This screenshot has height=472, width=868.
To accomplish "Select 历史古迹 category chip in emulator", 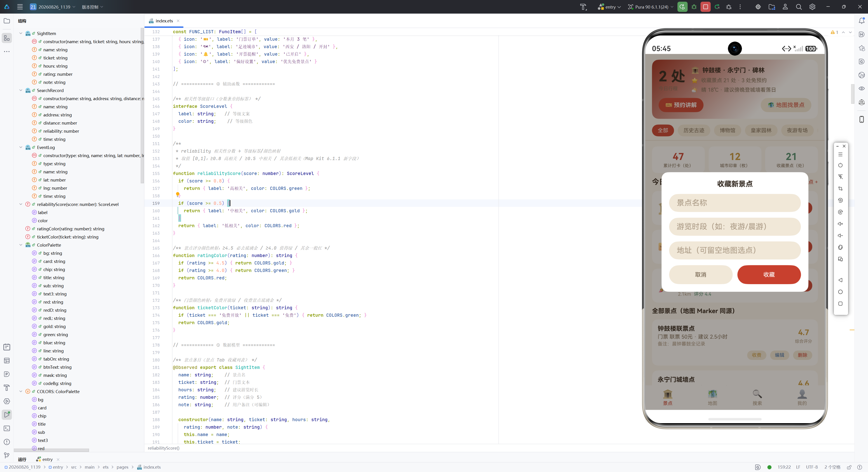I will click(x=694, y=130).
